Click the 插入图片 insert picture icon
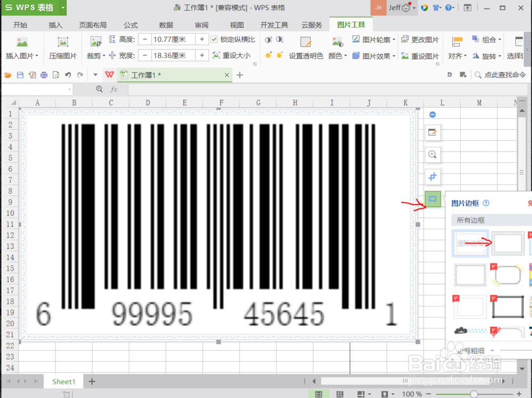Image resolution: width=532 pixels, height=398 pixels. pyautogui.click(x=22, y=43)
